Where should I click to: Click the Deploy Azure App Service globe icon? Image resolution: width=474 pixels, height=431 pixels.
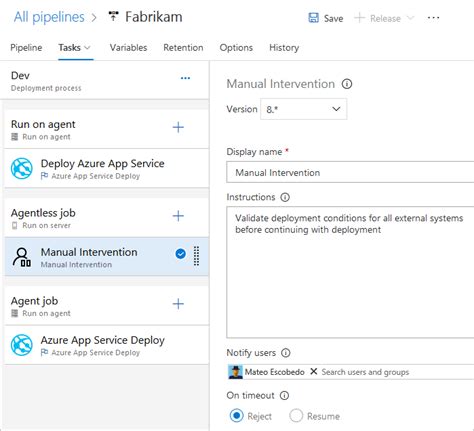click(22, 168)
